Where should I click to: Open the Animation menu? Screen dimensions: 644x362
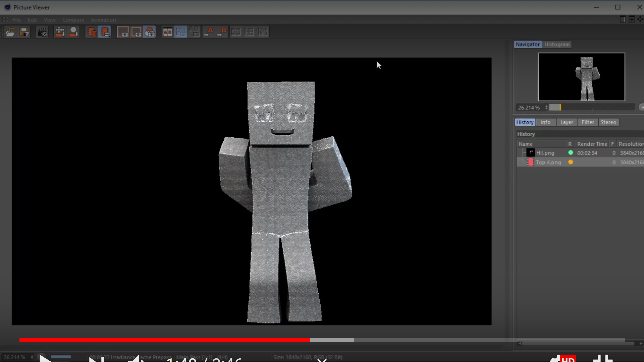click(103, 20)
